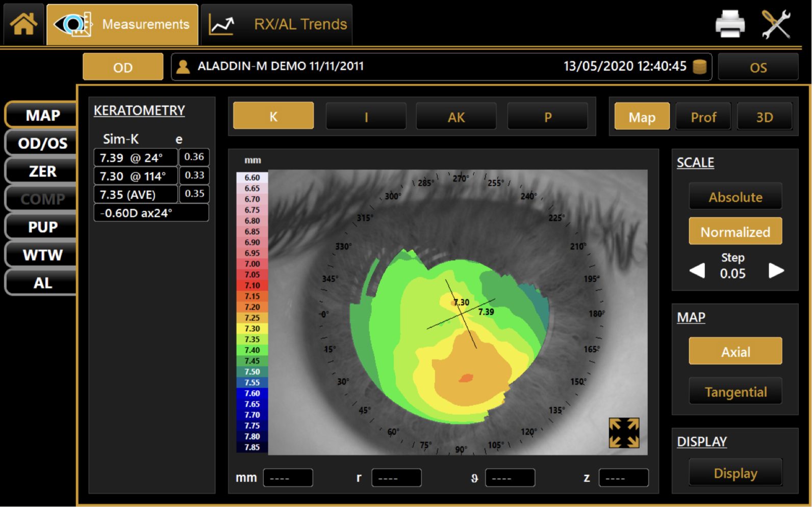This screenshot has width=812, height=507.
Task: Open the AL axial length section
Action: tap(42, 283)
